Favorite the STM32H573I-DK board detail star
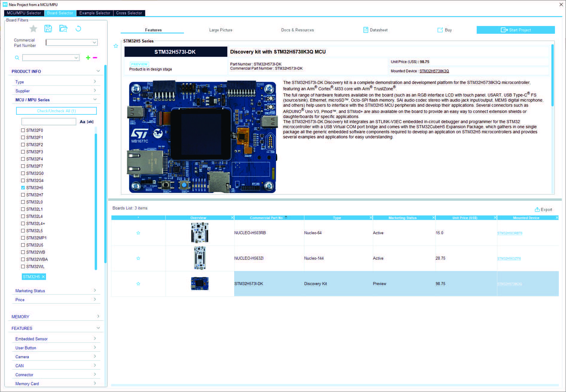The height and width of the screenshot is (392, 566). pyautogui.click(x=116, y=46)
